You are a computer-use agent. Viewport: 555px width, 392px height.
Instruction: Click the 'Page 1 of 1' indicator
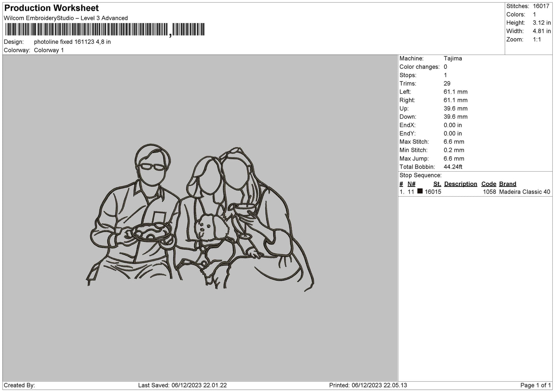(x=536, y=385)
